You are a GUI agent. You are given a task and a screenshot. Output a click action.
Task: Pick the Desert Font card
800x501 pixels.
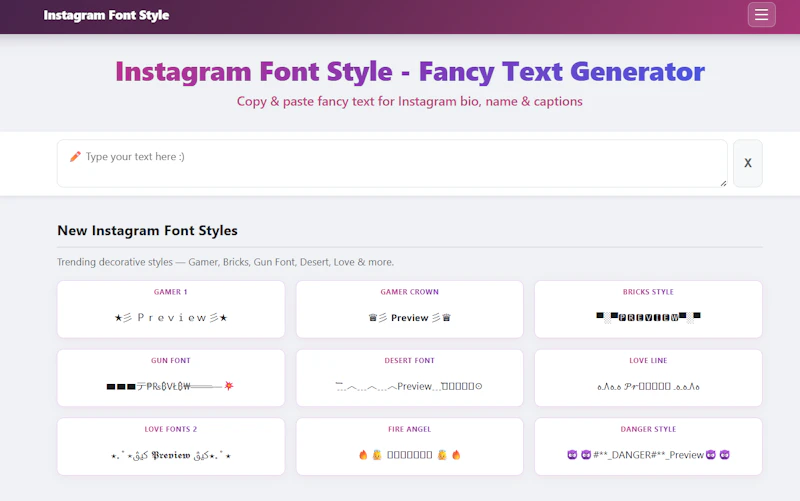pyautogui.click(x=409, y=378)
